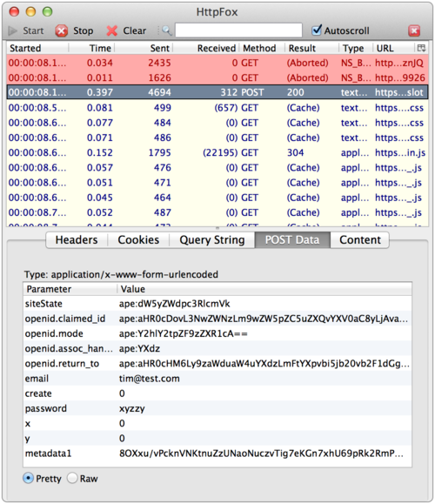The height and width of the screenshot is (504, 435).
Task: Select the 304 request row ending in.js
Action: 217,152
